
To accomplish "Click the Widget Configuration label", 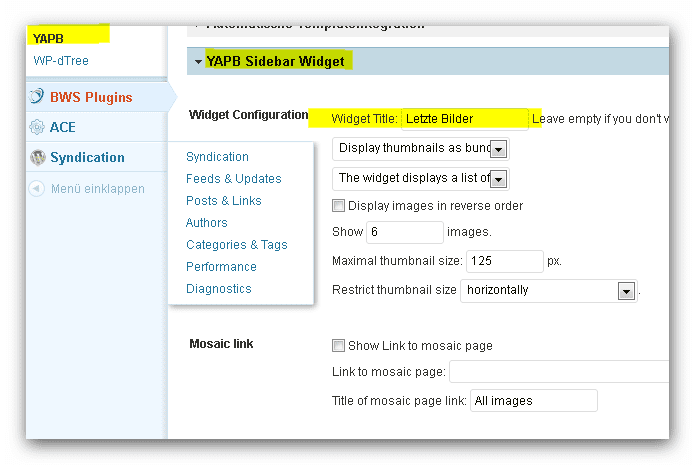I will (x=248, y=115).
